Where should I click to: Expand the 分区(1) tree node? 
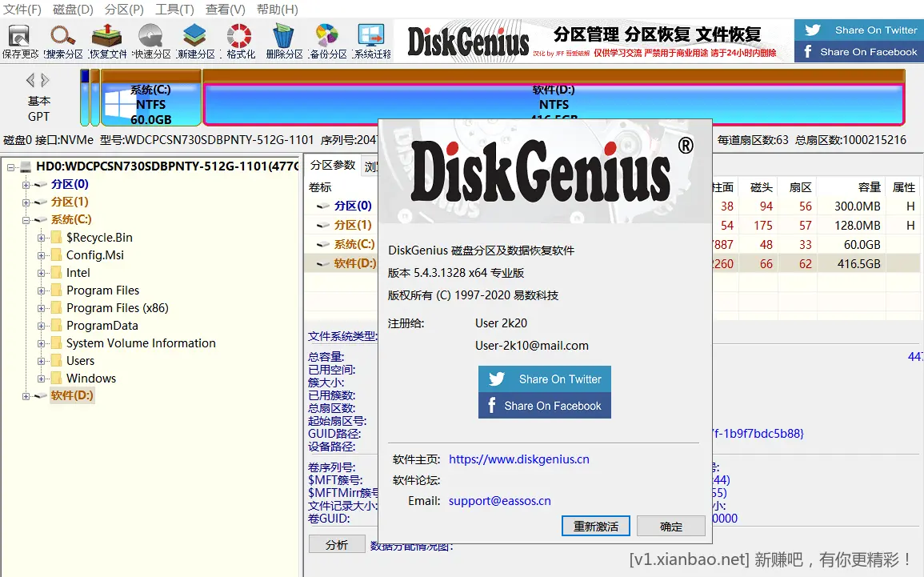pos(26,202)
